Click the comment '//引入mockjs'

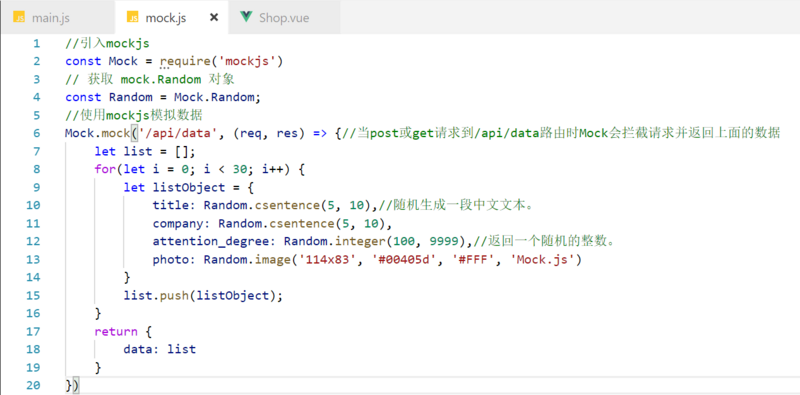pos(107,43)
